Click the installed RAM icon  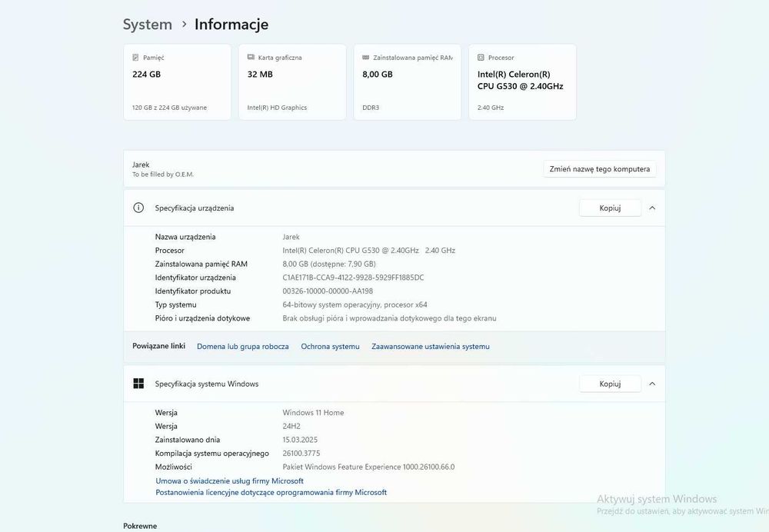click(x=366, y=58)
